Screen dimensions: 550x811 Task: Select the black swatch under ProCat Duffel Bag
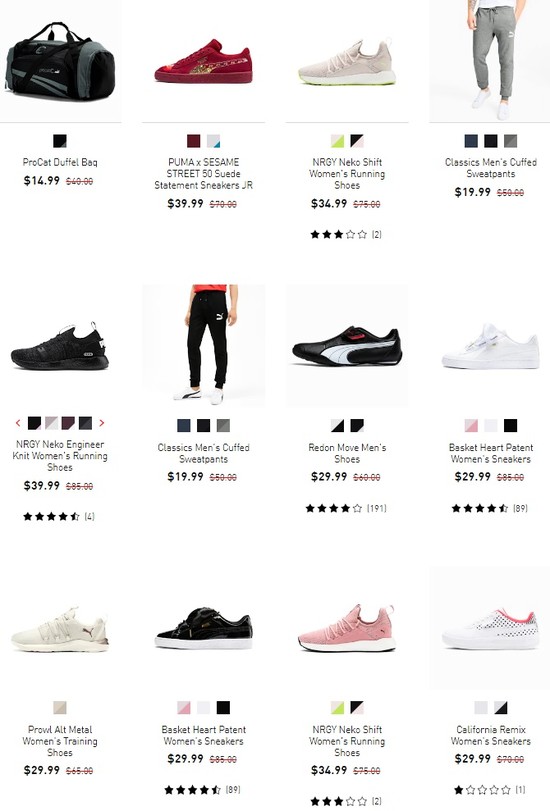tap(60, 141)
